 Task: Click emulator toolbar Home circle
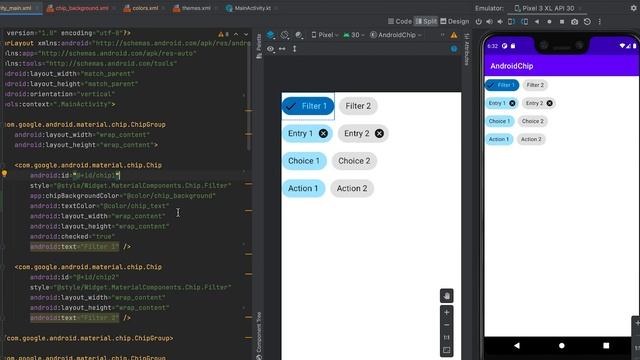[549, 22]
